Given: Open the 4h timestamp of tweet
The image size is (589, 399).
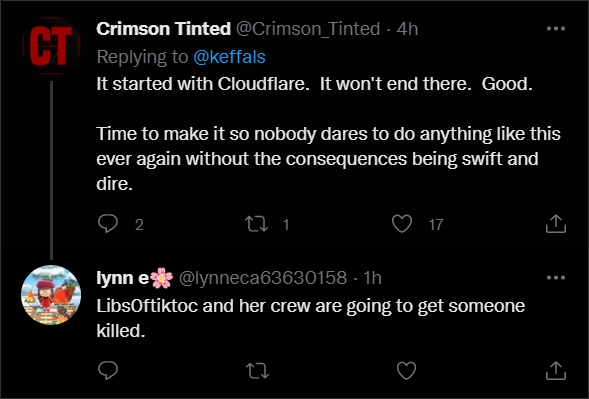Looking at the screenshot, I should (x=407, y=29).
